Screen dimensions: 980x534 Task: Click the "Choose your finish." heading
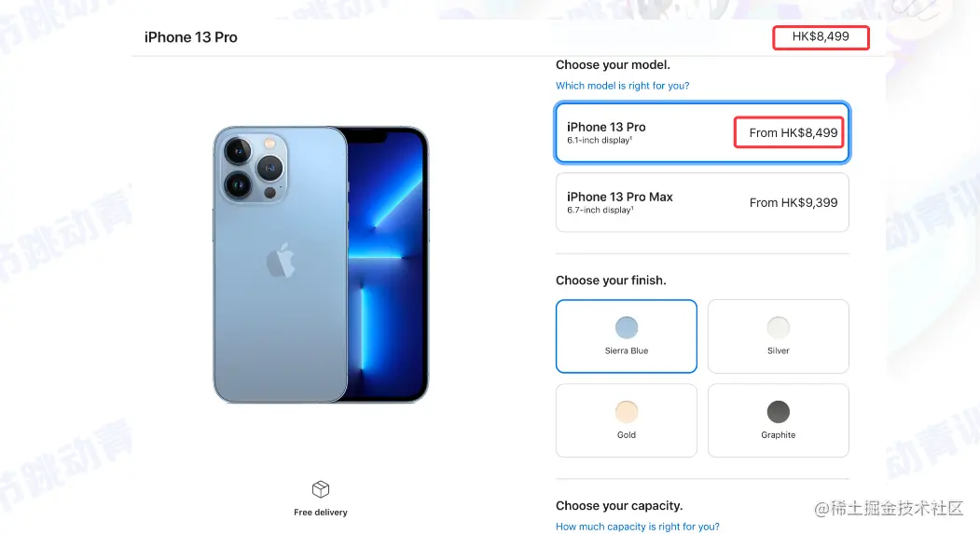[x=611, y=281]
